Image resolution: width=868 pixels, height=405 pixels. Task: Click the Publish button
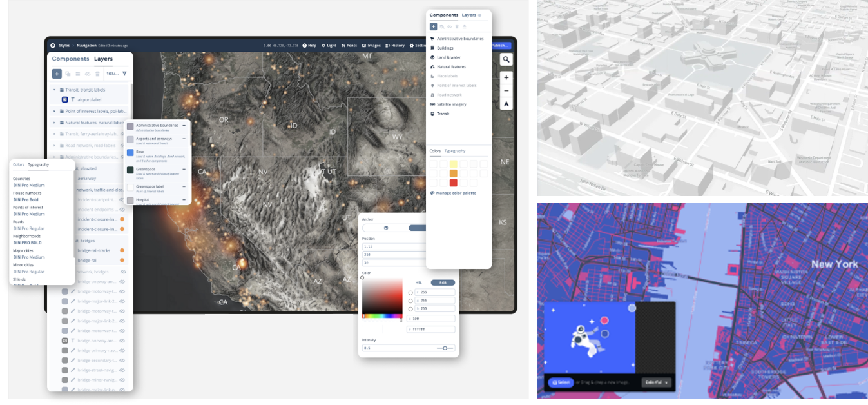point(501,46)
